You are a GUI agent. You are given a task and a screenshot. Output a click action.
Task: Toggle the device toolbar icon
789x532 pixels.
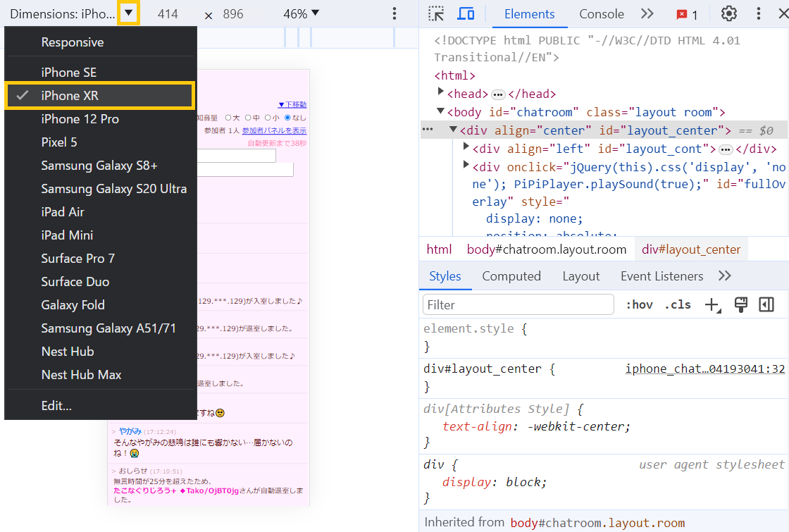(466, 14)
